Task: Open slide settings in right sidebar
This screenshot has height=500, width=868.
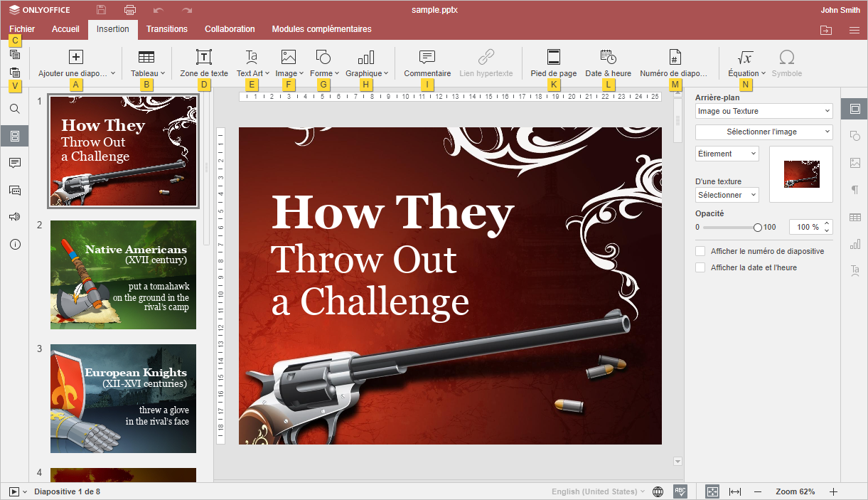Action: [x=854, y=109]
